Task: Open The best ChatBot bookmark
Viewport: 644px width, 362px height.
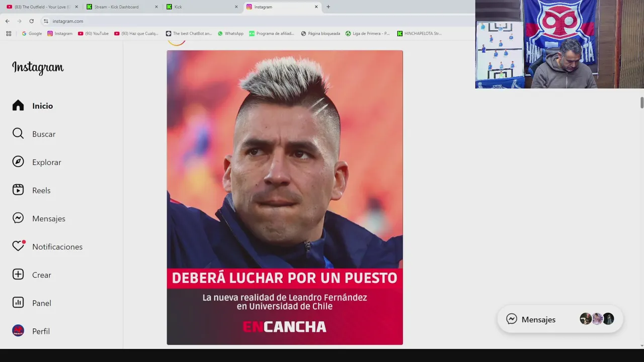Action: [189, 34]
